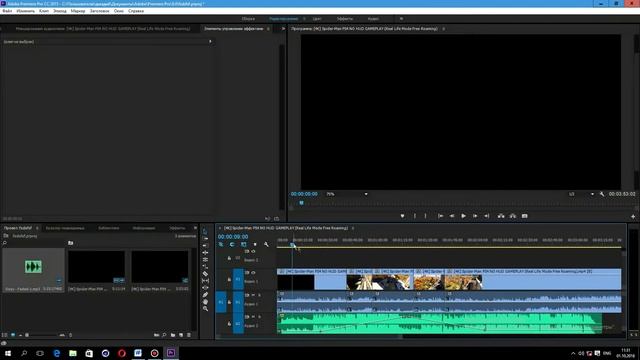The image size is (640, 360).
Task: Open workspace overflow chevron menu
Action: [x=401, y=19]
